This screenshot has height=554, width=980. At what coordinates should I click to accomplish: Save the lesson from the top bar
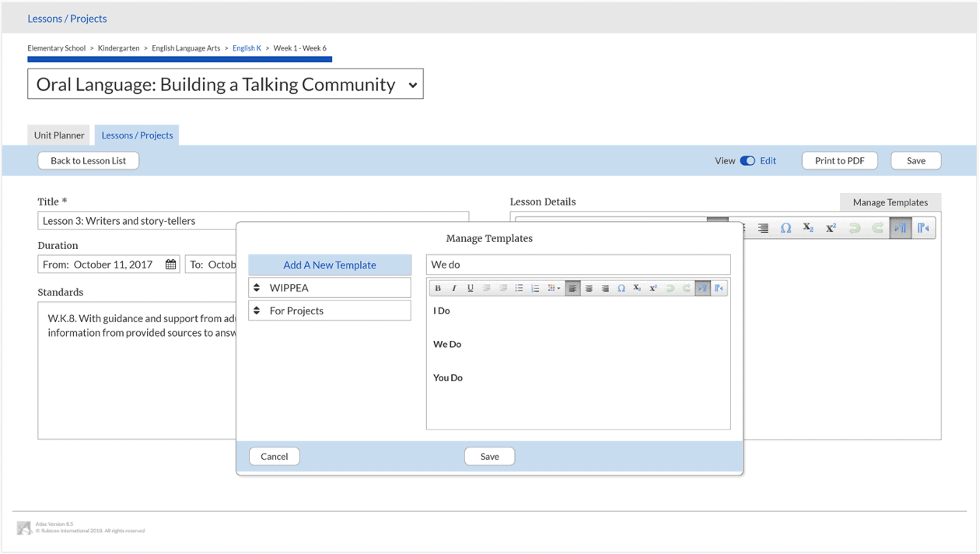916,161
